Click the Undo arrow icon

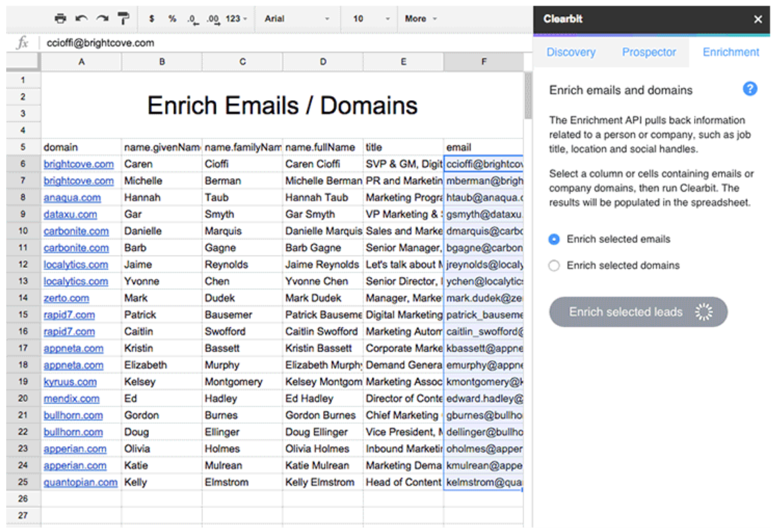(81, 19)
